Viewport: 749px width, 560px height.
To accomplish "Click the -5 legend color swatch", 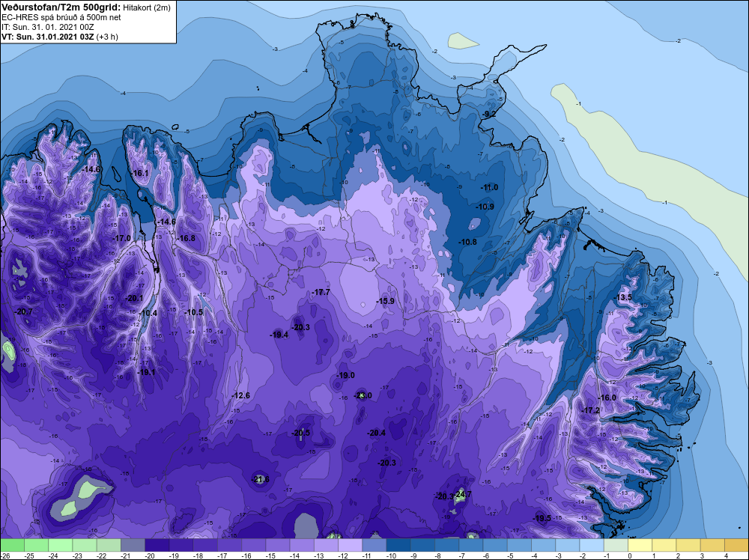I will (519, 545).
